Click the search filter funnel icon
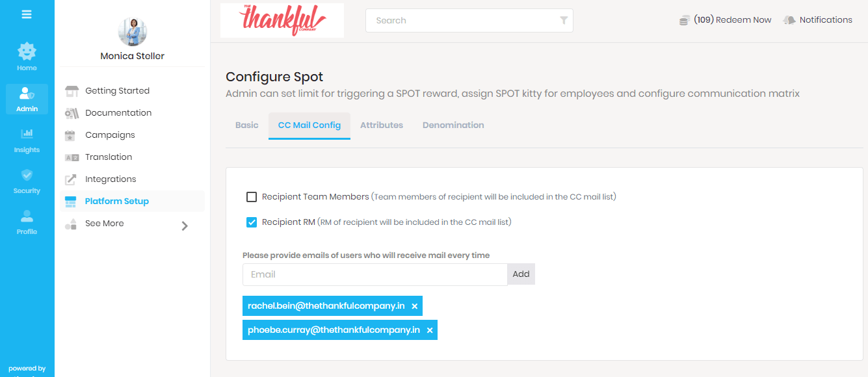 point(564,21)
